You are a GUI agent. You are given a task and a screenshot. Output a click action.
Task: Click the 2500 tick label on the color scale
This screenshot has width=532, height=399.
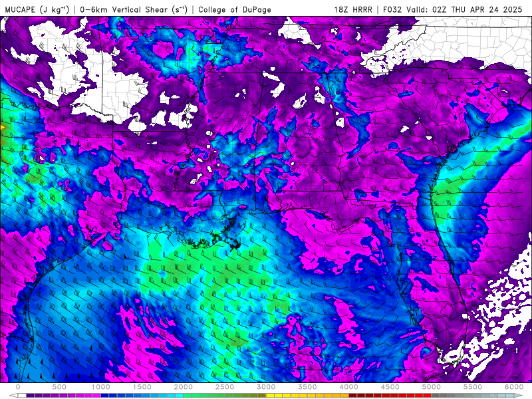pos(225,387)
